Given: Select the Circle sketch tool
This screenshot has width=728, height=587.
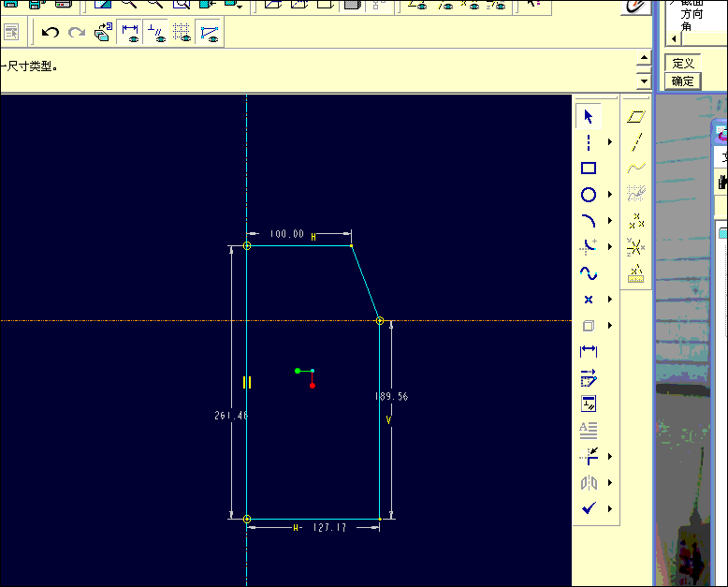Looking at the screenshot, I should coord(589,195).
